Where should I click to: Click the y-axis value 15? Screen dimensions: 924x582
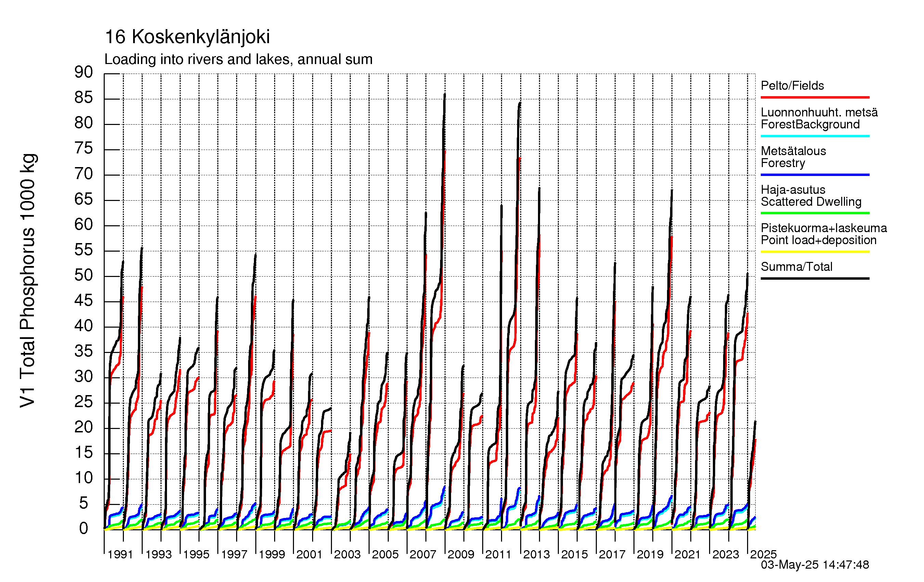point(84,453)
